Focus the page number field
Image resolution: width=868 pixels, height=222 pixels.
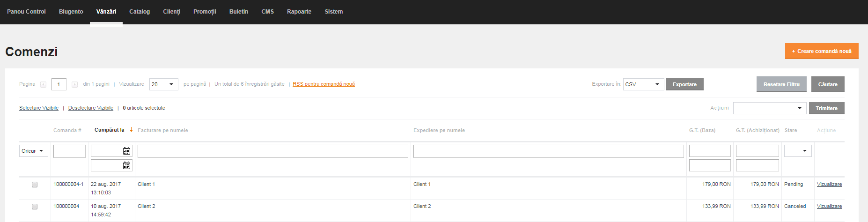(59, 84)
